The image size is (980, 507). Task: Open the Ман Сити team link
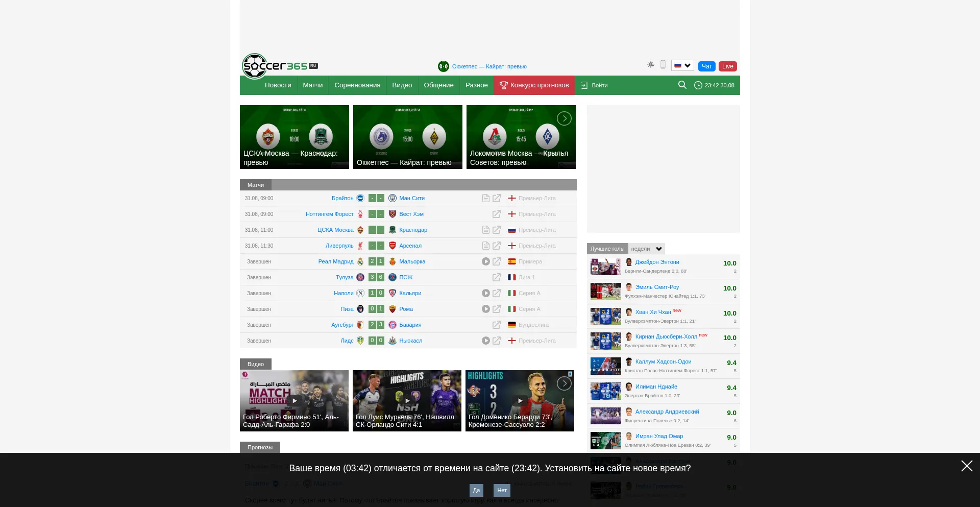point(412,198)
